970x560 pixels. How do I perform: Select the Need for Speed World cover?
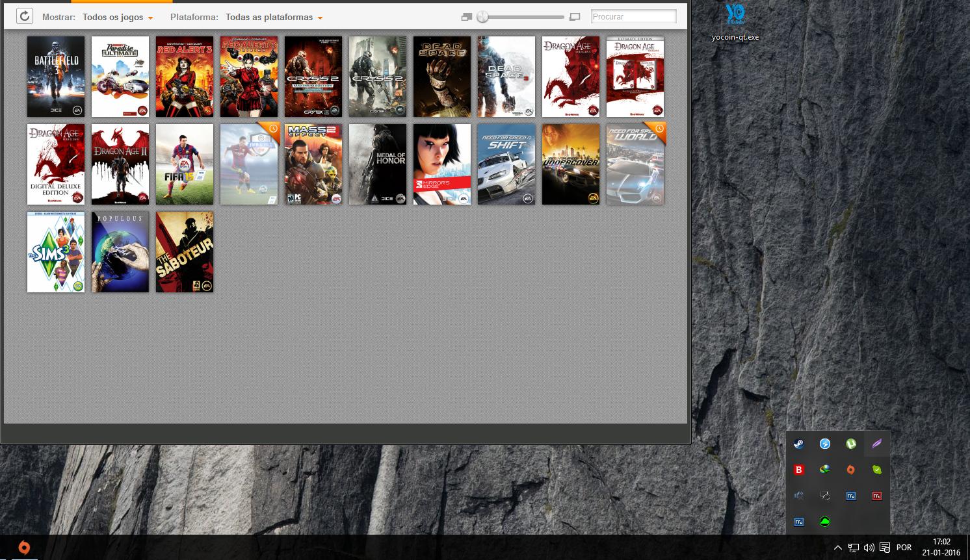tap(635, 164)
